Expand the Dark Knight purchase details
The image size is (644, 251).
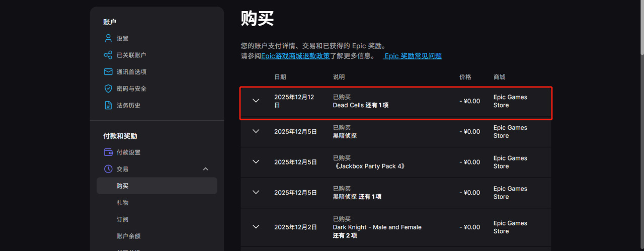(x=256, y=227)
